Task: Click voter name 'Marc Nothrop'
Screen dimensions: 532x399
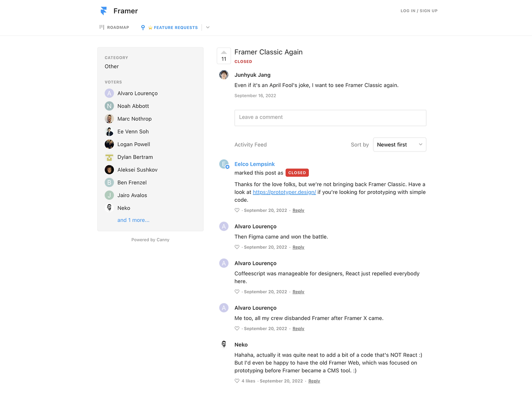Action: (135, 119)
